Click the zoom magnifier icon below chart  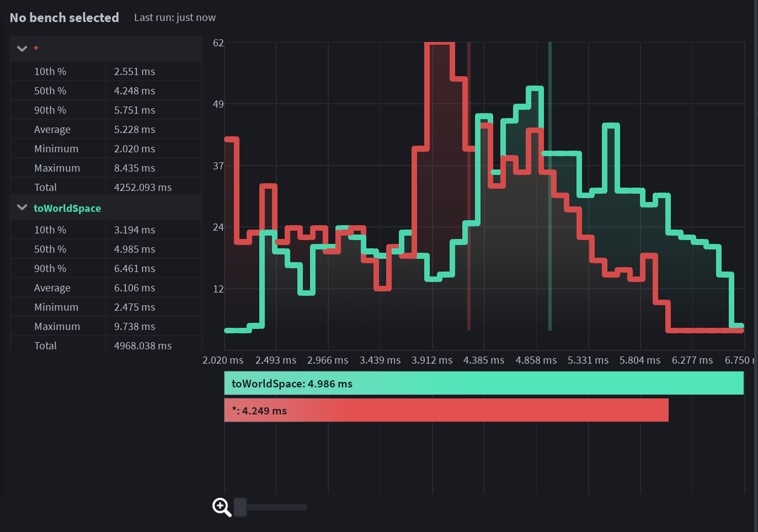(222, 507)
